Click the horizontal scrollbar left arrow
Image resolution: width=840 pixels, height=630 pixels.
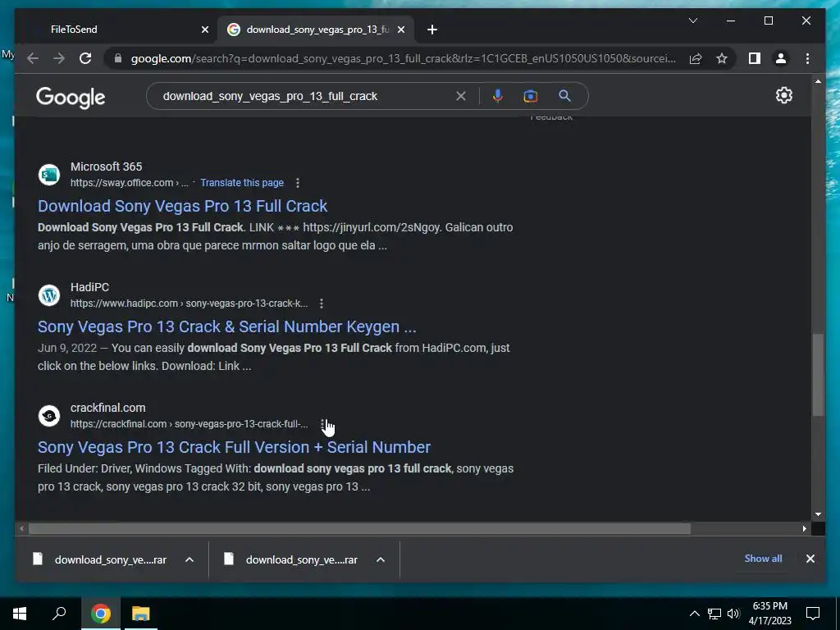21,529
